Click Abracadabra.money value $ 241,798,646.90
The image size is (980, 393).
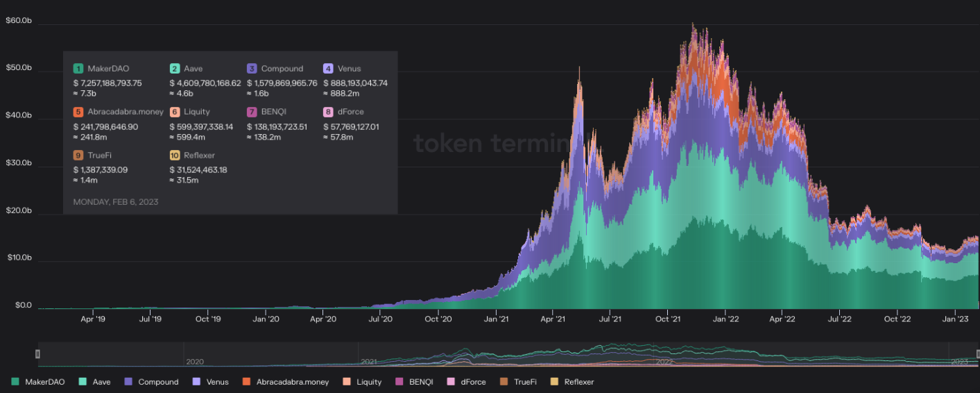pos(105,126)
